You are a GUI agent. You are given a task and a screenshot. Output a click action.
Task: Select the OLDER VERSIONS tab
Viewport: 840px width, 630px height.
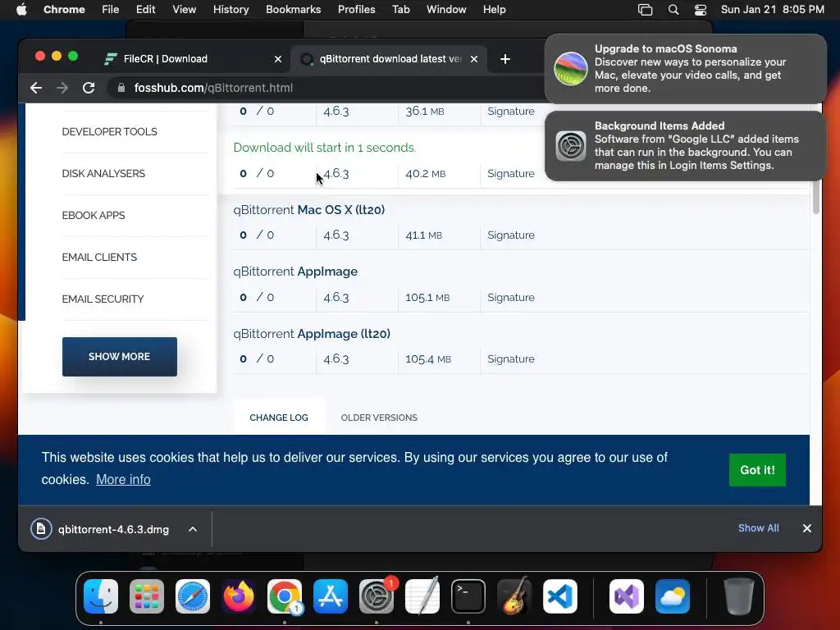coord(379,418)
